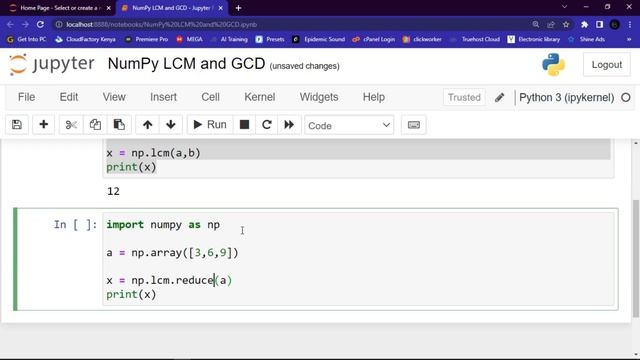The image size is (640, 360).
Task: Open the Electronic library bookmark
Action: tap(534, 39)
